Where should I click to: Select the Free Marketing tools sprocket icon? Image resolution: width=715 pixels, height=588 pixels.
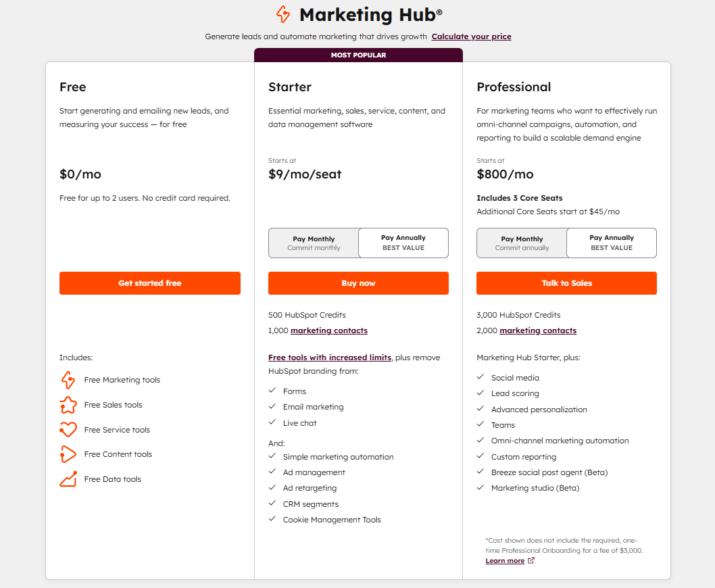point(68,380)
